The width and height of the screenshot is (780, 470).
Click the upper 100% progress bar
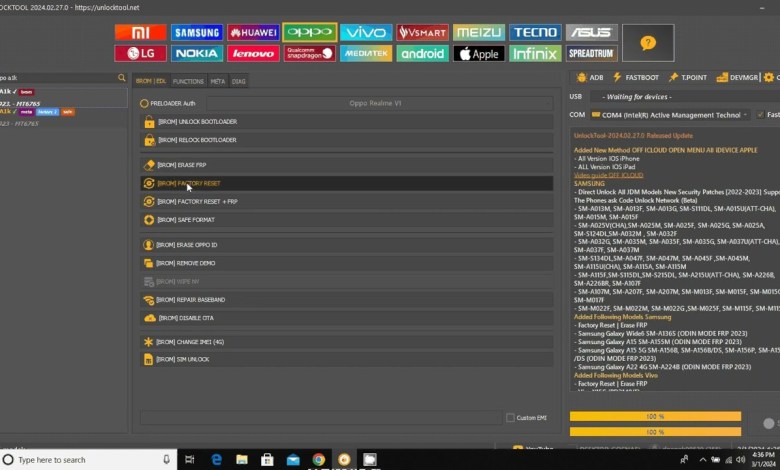pyautogui.click(x=655, y=416)
